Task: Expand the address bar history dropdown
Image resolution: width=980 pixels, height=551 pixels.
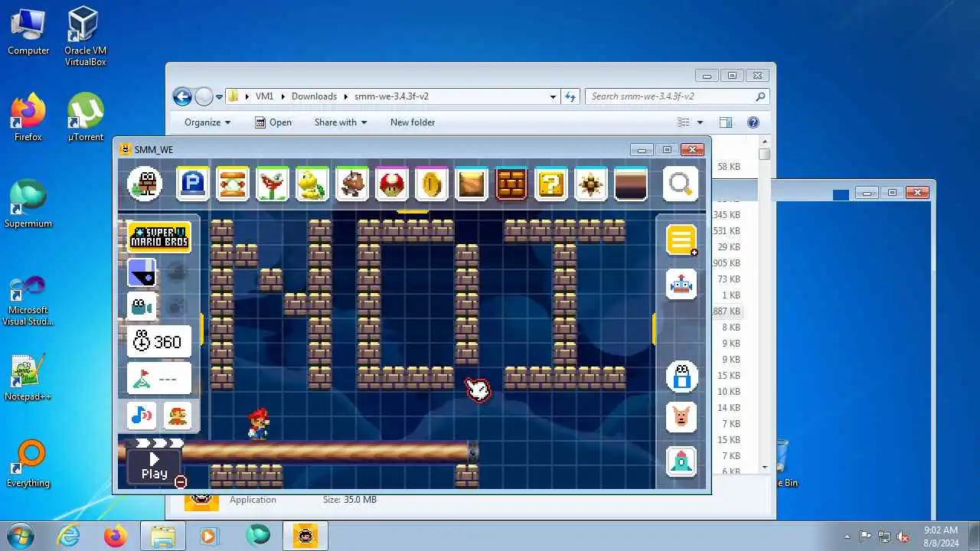Action: coord(553,96)
